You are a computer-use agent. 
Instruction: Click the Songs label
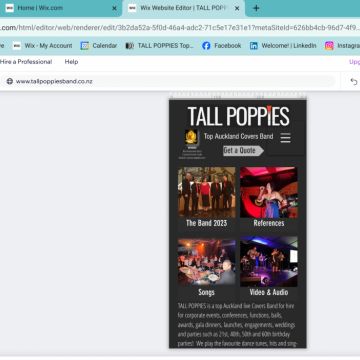coord(206,292)
